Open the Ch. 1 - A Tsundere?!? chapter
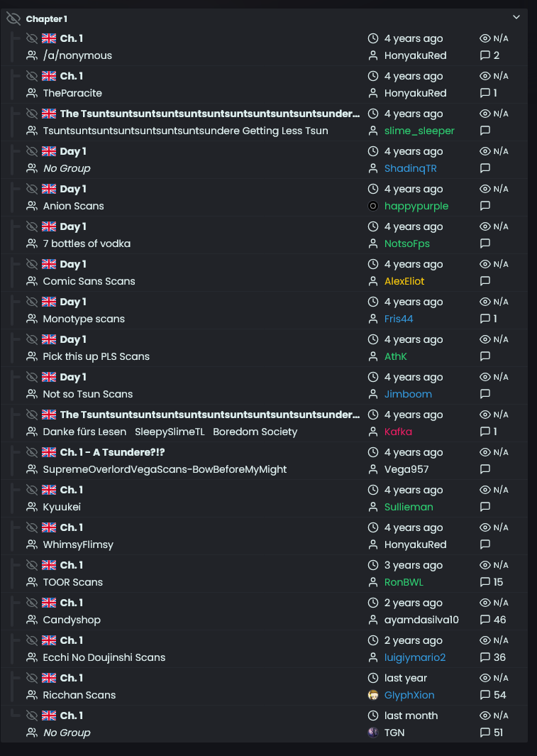The height and width of the screenshot is (756, 537). [x=112, y=452]
